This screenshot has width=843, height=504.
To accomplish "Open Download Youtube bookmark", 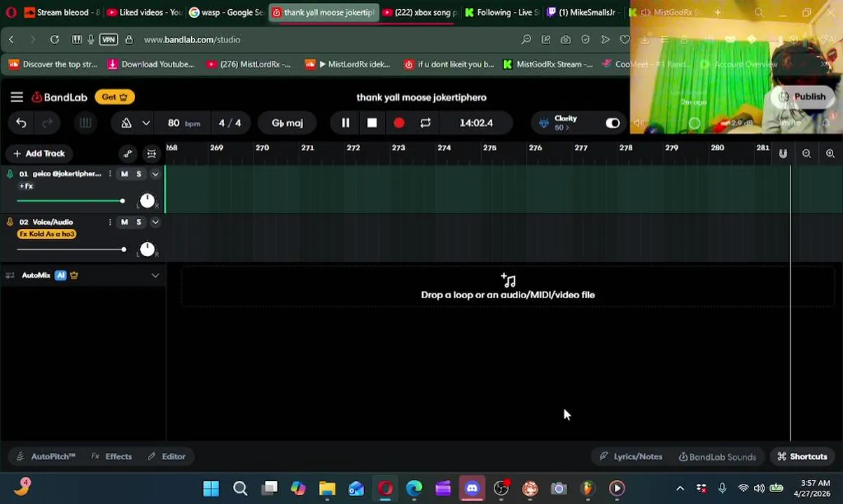I will pyautogui.click(x=151, y=64).
